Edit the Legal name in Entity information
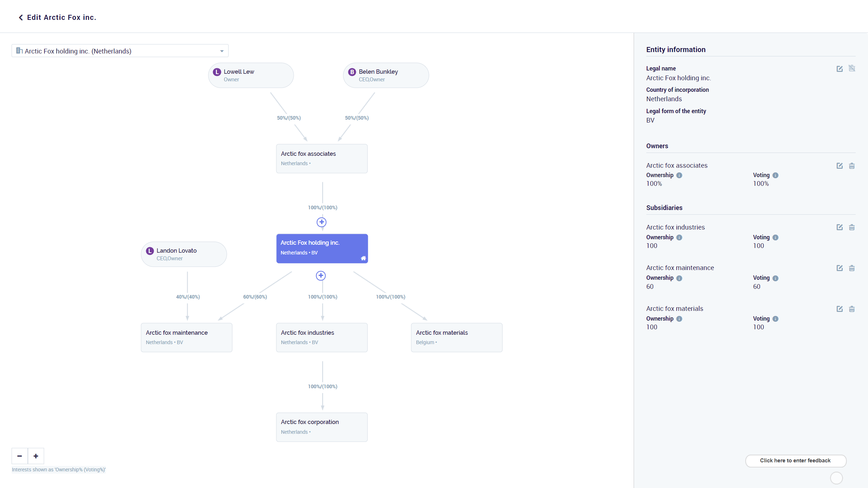The image size is (868, 488). (x=839, y=69)
